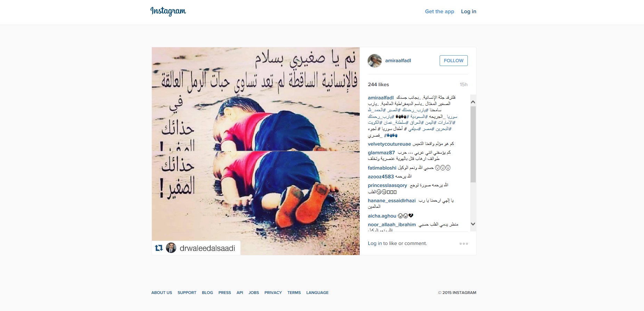Viewport: 644px width, 311px height.
Task: Click the Follow button
Action: pos(454,60)
